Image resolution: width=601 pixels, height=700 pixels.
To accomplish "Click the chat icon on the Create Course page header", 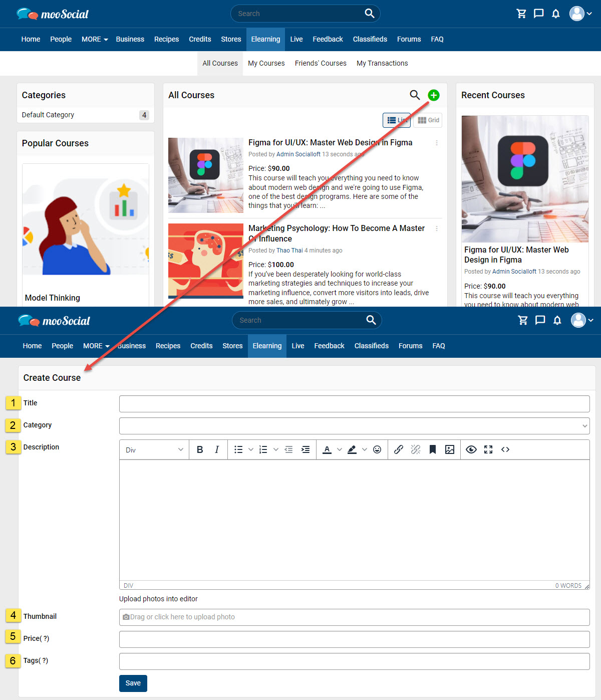I will [x=540, y=320].
